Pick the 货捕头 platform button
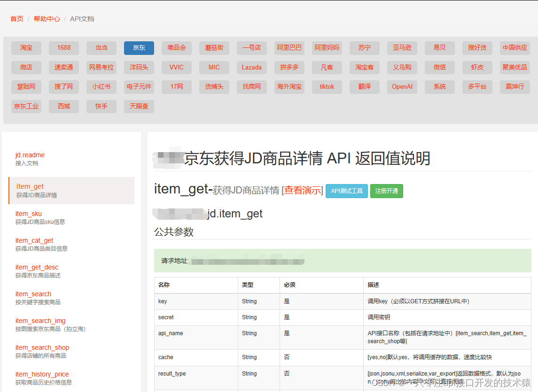538x392 pixels. 214,87
